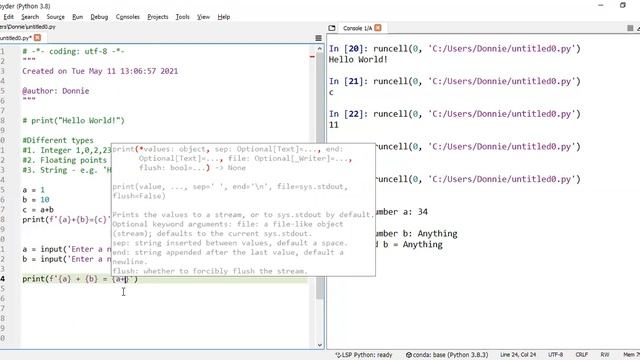This screenshot has width=640, height=360.
Task: Open the Help menu
Action: pos(224,17)
